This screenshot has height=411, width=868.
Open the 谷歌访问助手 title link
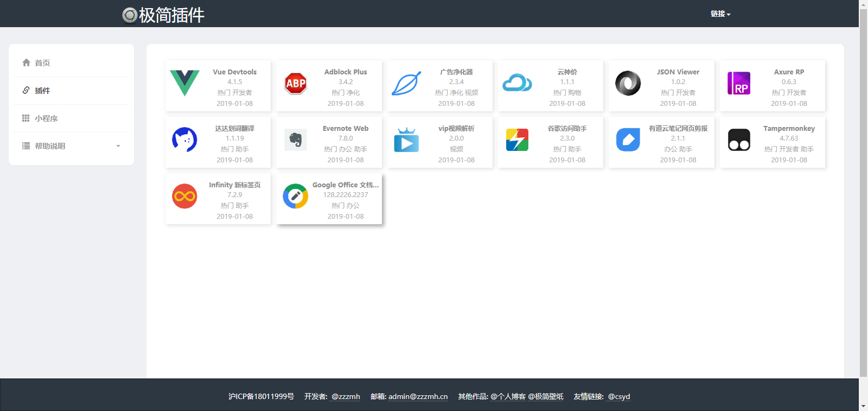pos(567,128)
